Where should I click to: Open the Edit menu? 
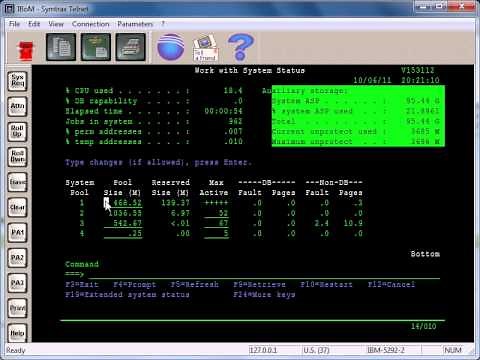click(34, 24)
